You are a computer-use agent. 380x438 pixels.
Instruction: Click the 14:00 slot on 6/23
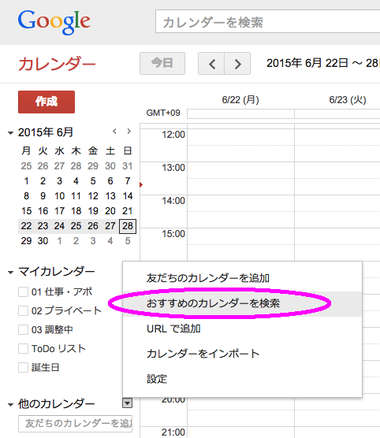[x=337, y=211]
